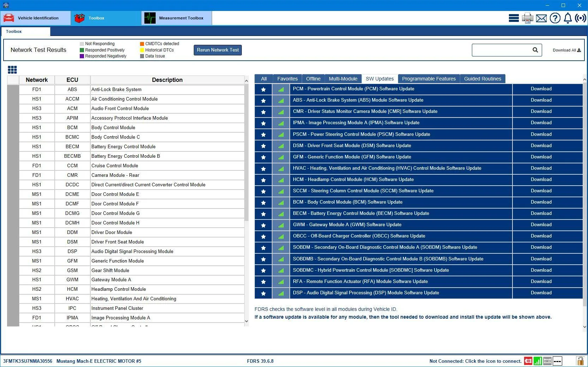Image resolution: width=588 pixels, height=367 pixels.
Task: Open the help question mark icon
Action: (555, 18)
